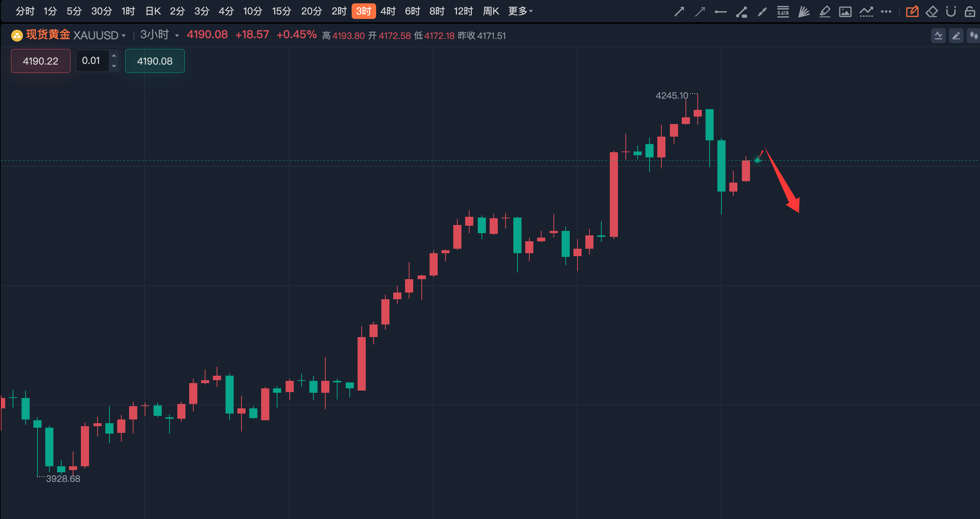Toggle the orange drawing mode icon
Viewport: 980px width, 519px height.
pos(912,12)
